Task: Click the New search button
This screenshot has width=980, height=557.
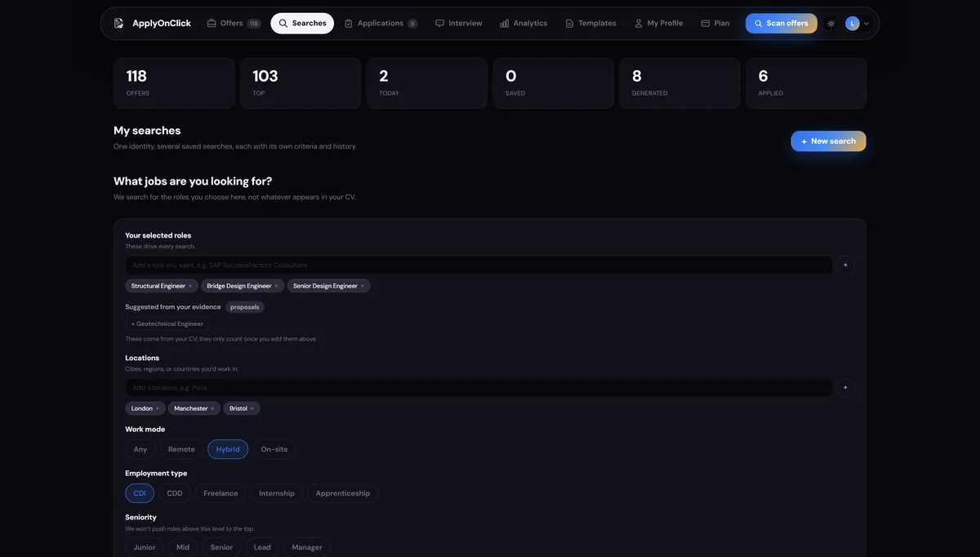Action: (828, 141)
